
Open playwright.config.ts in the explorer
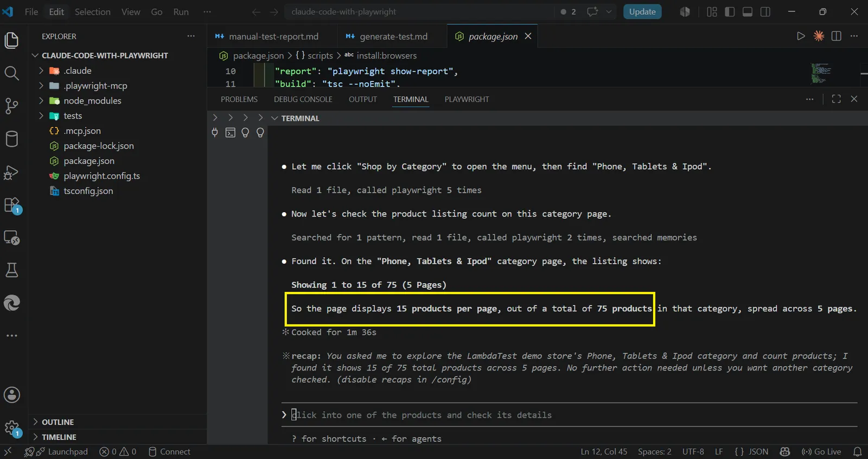coord(102,176)
